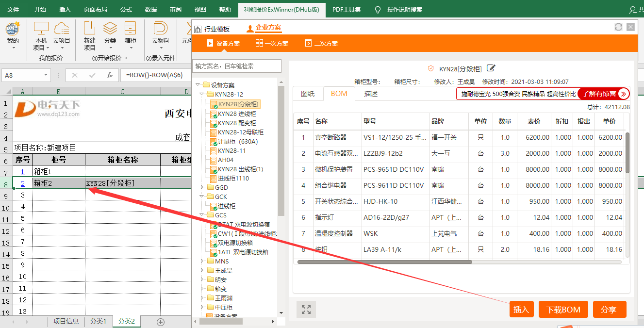Select BOM row 微机保护装置
Viewport: 644px width, 328px height.
[459, 169]
